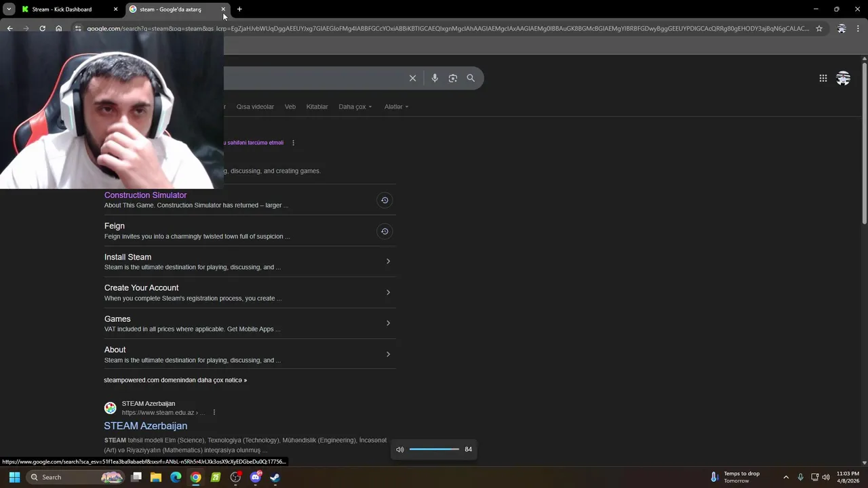Expand the Create Your Account chevron
Image resolution: width=868 pixels, height=488 pixels.
click(388, 292)
